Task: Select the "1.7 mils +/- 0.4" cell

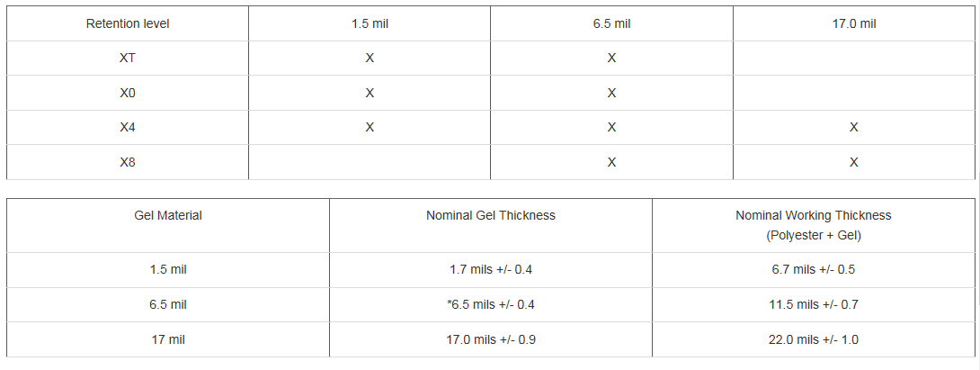Action: click(491, 269)
